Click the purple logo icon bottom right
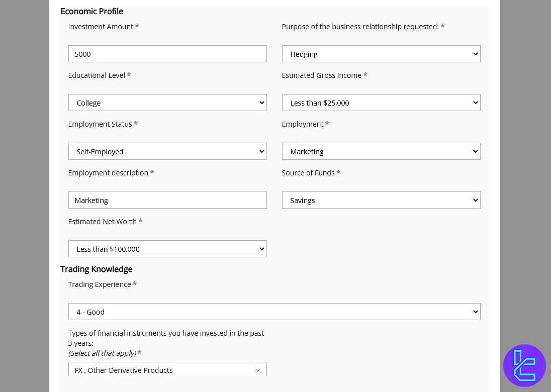This screenshot has width=551, height=392. 524,365
